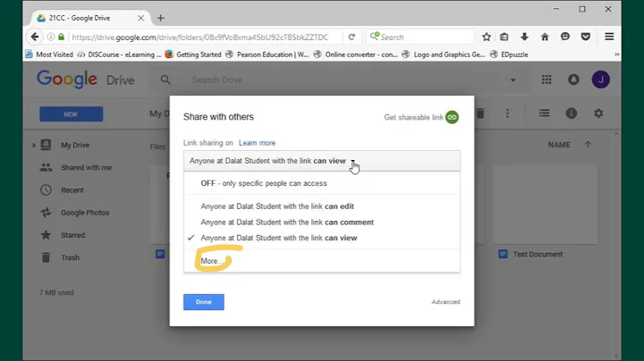The height and width of the screenshot is (361, 644).
Task: Open the More actions vertical dots
Action: [508, 113]
